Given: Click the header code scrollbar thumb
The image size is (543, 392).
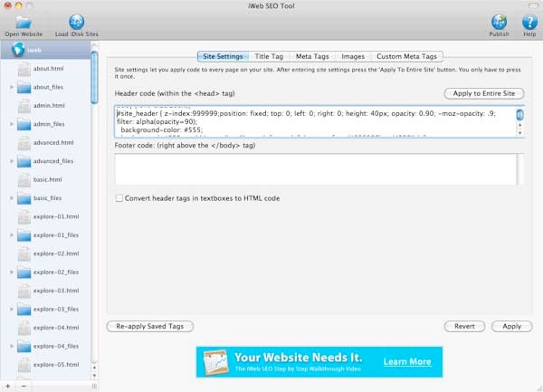Looking at the screenshot, I should [519, 115].
